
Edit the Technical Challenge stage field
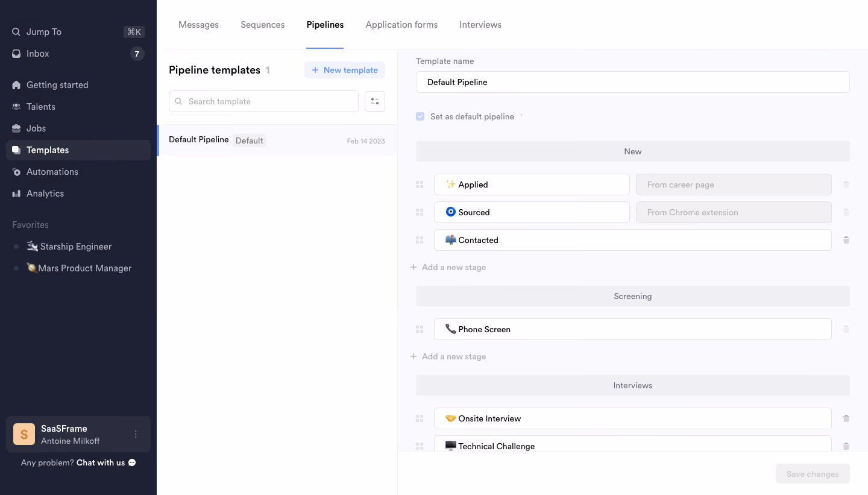633,445
